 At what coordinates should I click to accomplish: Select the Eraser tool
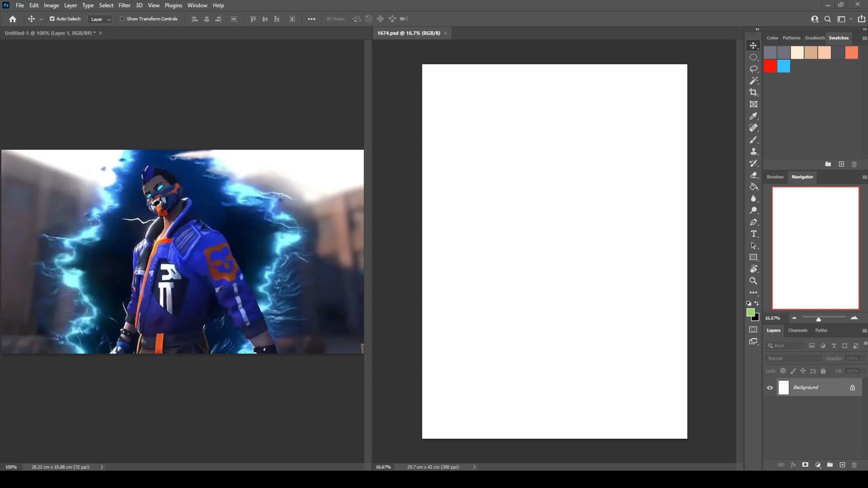tap(753, 175)
